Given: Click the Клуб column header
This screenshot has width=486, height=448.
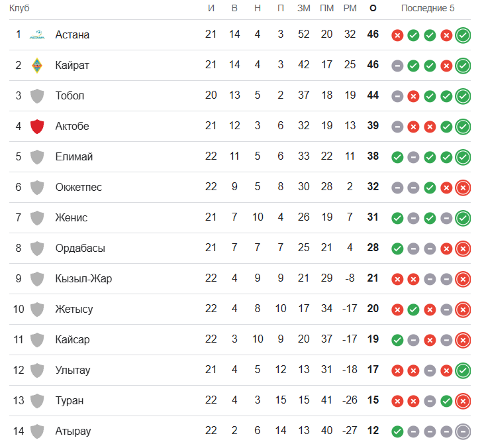Looking at the screenshot, I should [19, 8].
